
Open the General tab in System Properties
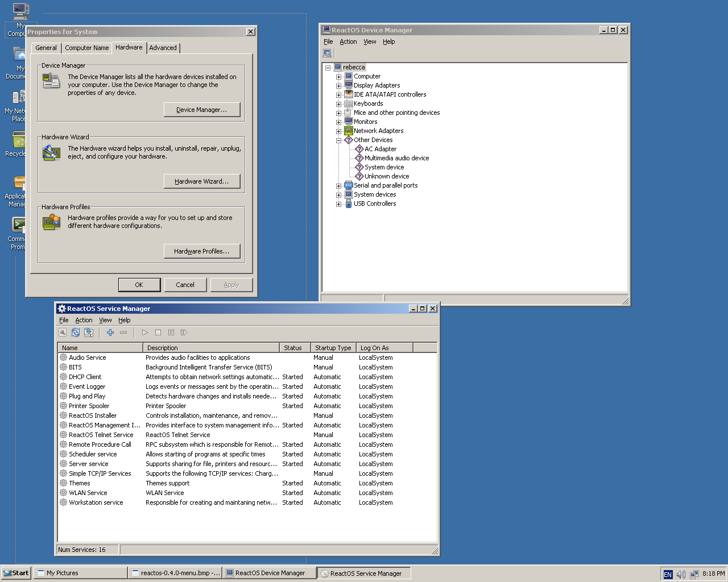click(46, 48)
